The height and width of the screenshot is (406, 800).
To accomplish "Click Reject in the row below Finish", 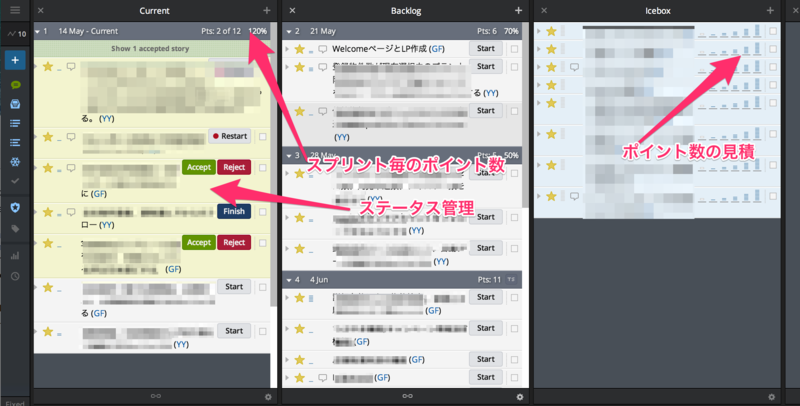I will coord(234,242).
